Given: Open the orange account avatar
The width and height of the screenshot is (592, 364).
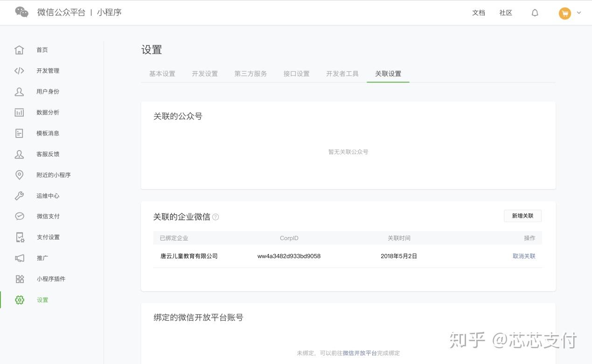Looking at the screenshot, I should click(x=565, y=13).
